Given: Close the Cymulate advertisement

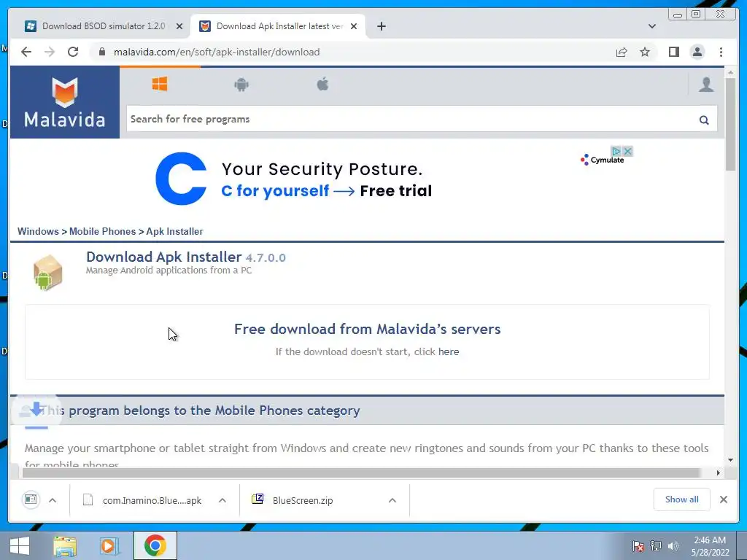Looking at the screenshot, I should coord(628,152).
